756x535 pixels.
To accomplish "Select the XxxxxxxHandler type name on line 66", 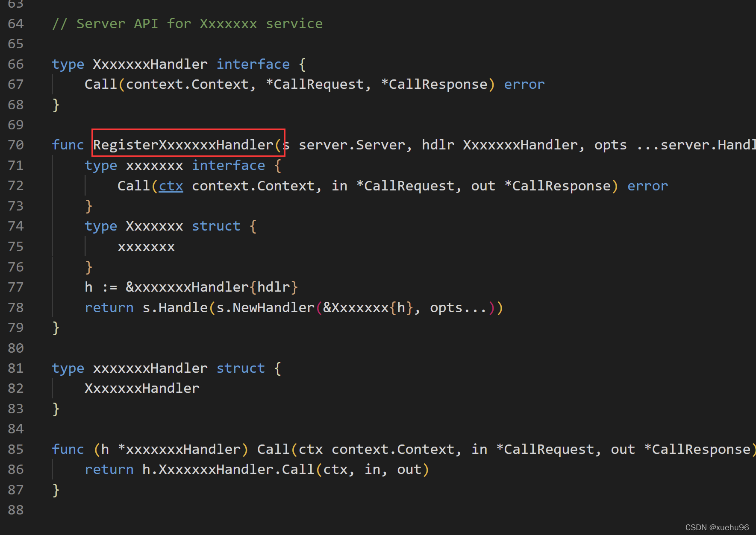I will click(150, 64).
